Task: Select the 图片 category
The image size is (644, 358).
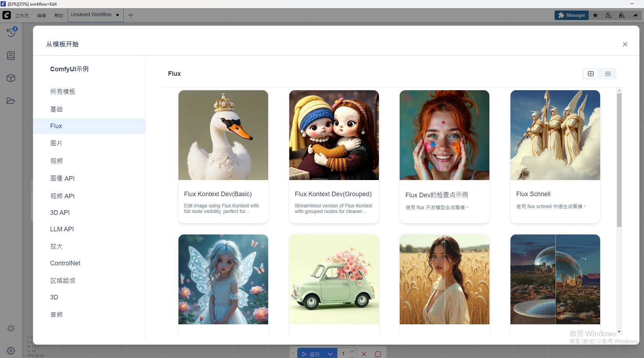Action: click(x=89, y=143)
